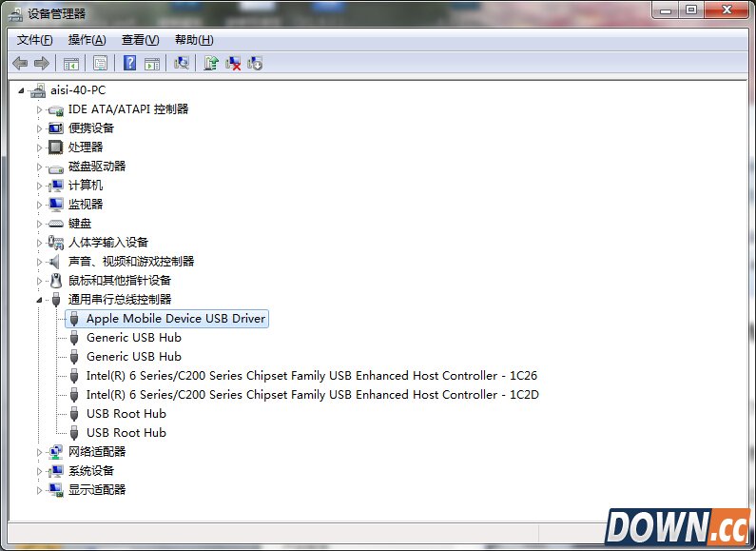This screenshot has height=551, width=756.
Task: Expand the IDE ATA/ATAPI 控制器 node
Action: (x=40, y=109)
